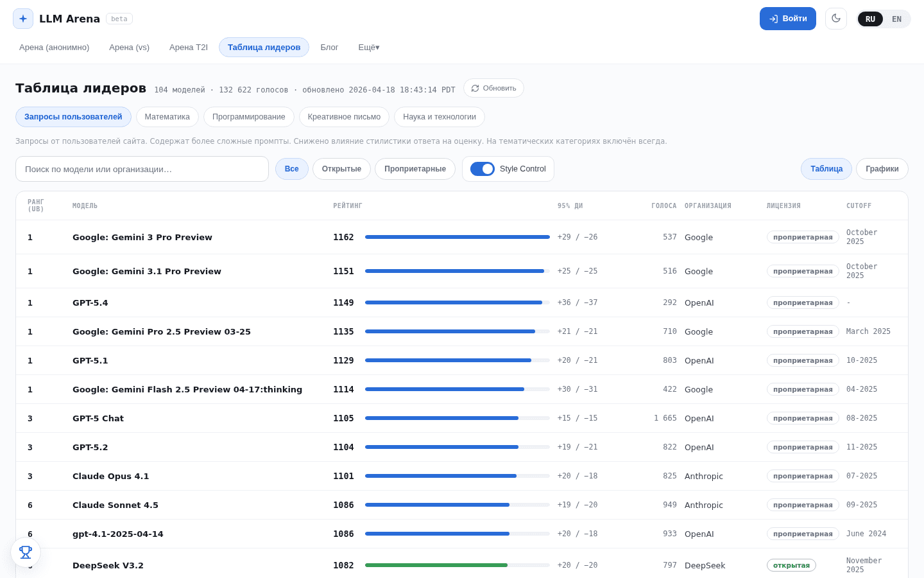The height and width of the screenshot is (578, 924).
Task: Select the GPT-5 Chat model name
Action: 98,418
